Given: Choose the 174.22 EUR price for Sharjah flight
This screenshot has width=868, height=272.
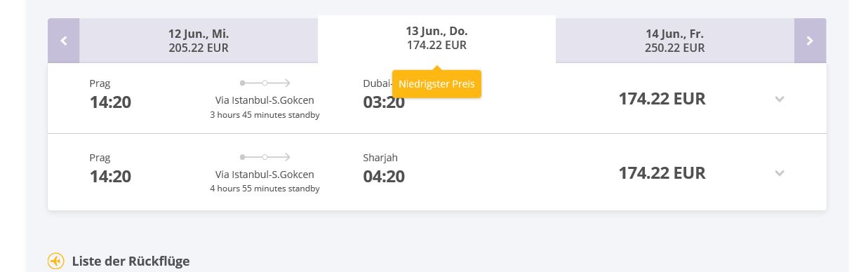Looking at the screenshot, I should (x=662, y=173).
